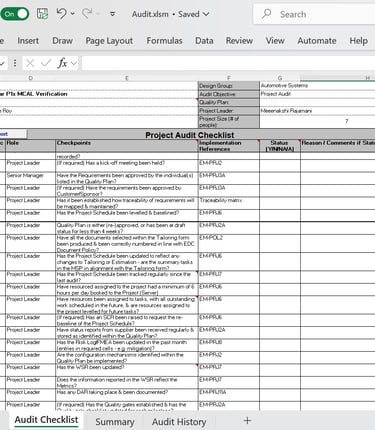Click the Traceability matrix reference cell
This screenshot has width=375, height=430.
point(229,203)
